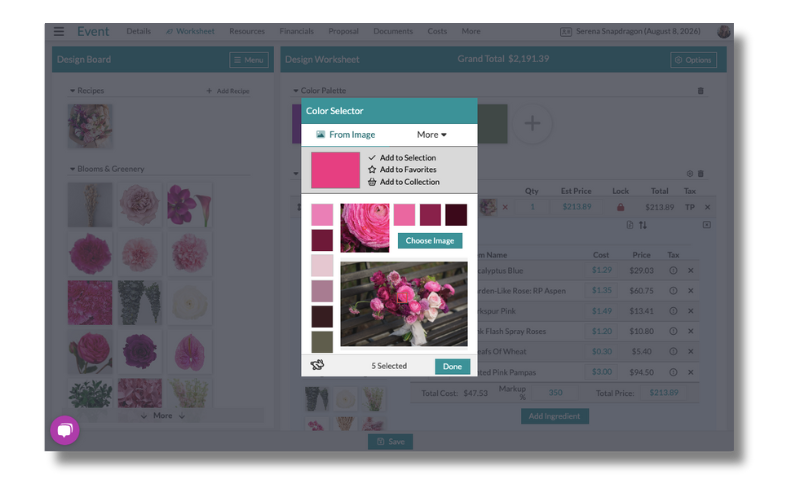Click the Done button

click(452, 366)
